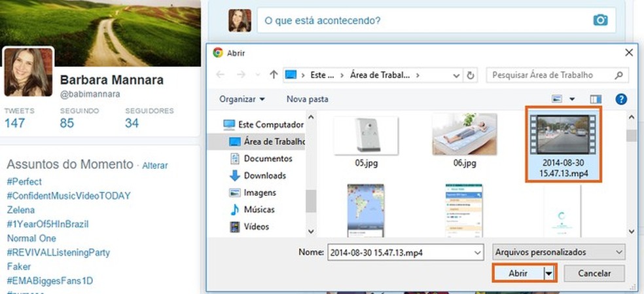Click Chrome icon in dialog title

click(x=218, y=52)
